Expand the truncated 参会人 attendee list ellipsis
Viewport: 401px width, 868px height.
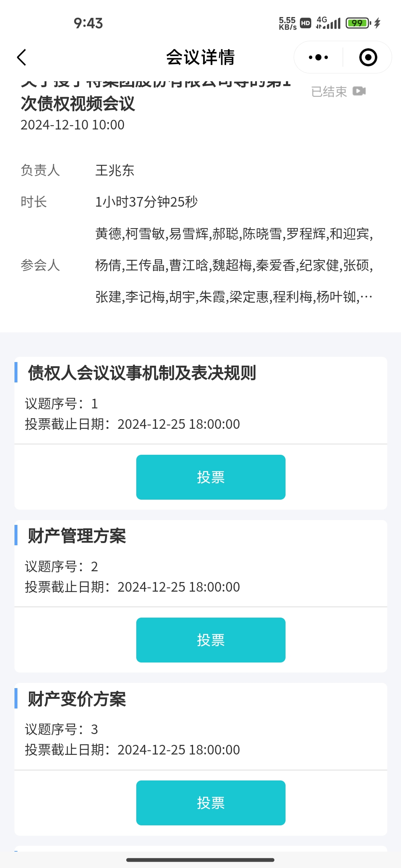tap(366, 297)
